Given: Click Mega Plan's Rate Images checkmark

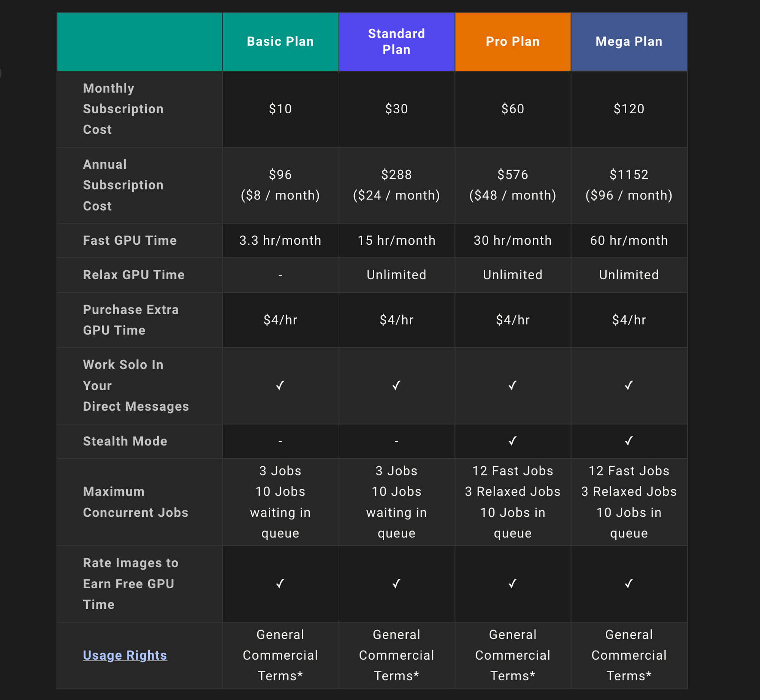Looking at the screenshot, I should click(x=629, y=583).
